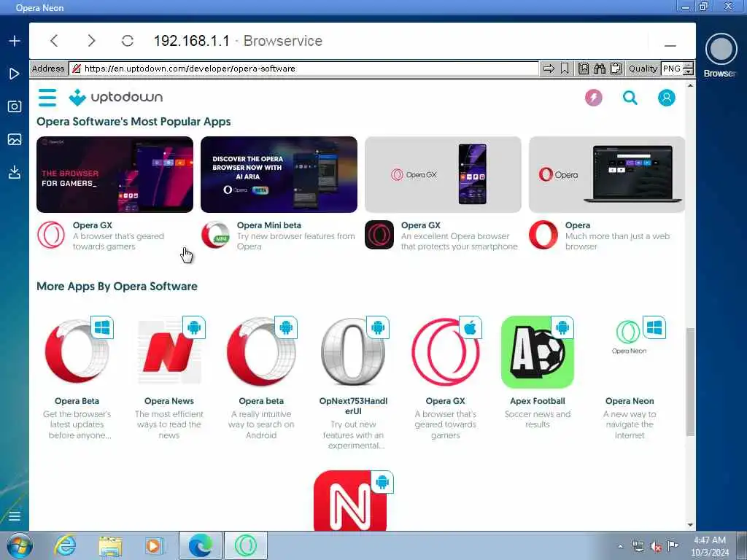
Task: Open Windows Media Player from taskbar
Action: tap(155, 546)
